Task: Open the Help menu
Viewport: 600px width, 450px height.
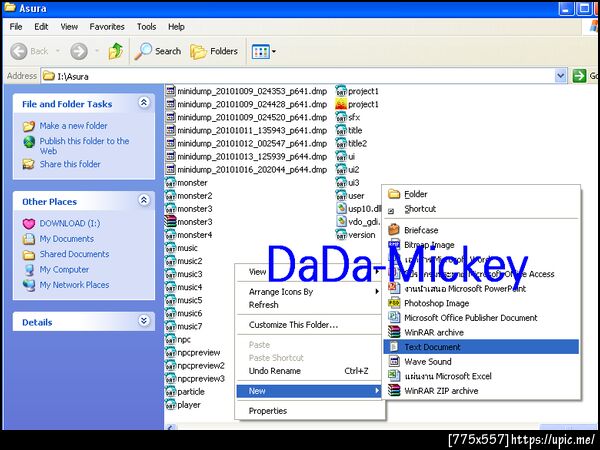Action: [176, 27]
